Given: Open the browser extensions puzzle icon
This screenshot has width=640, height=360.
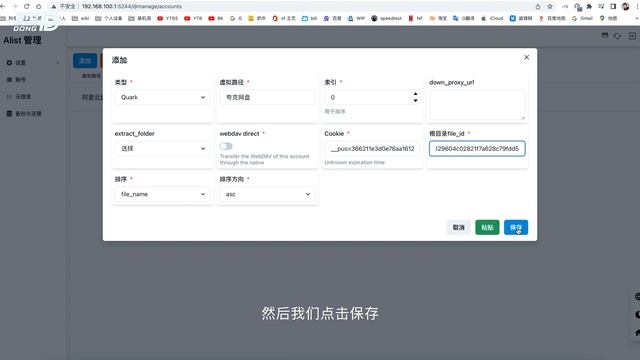Looking at the screenshot, I should 589,7.
